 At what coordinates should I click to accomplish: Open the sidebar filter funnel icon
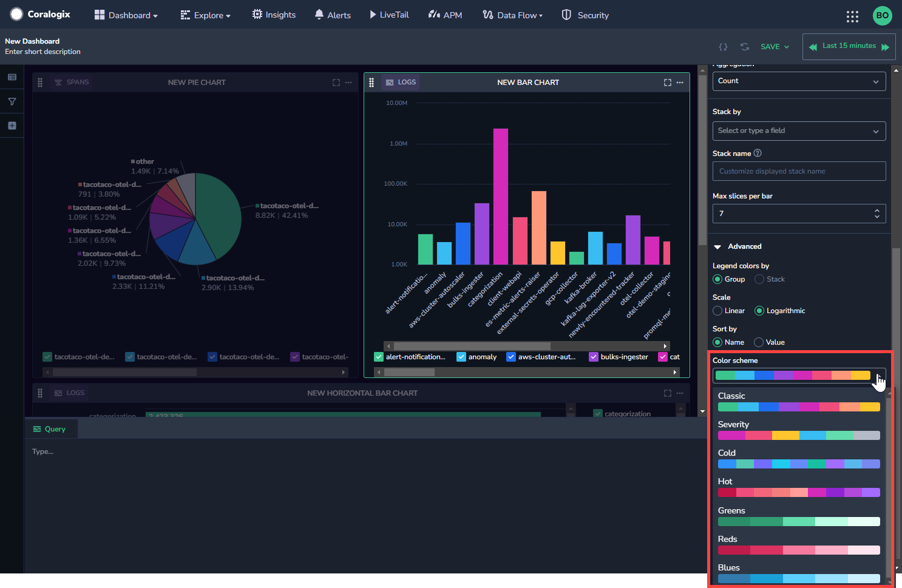[12, 101]
